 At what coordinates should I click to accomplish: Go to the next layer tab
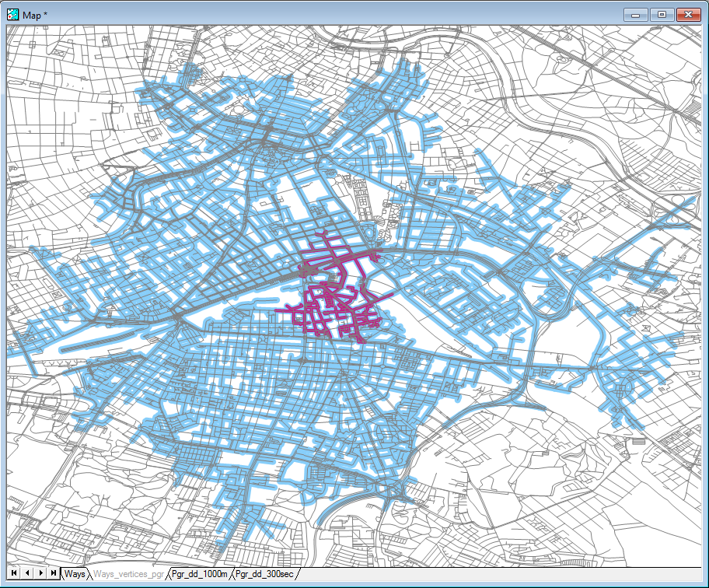40,573
